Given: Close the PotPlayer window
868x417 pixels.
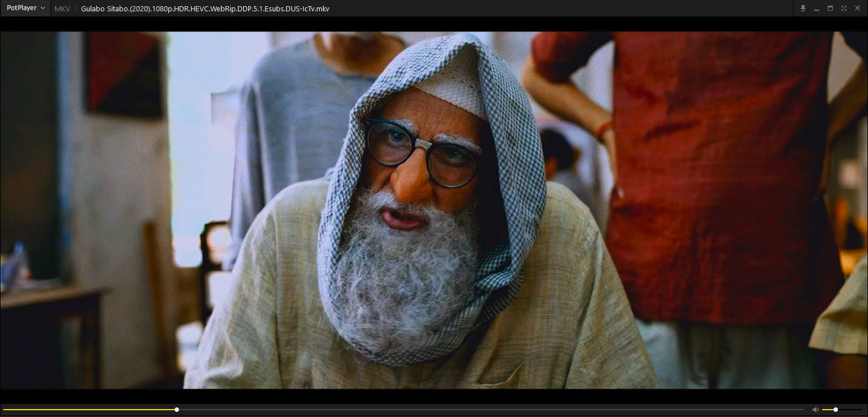Looking at the screenshot, I should (857, 8).
